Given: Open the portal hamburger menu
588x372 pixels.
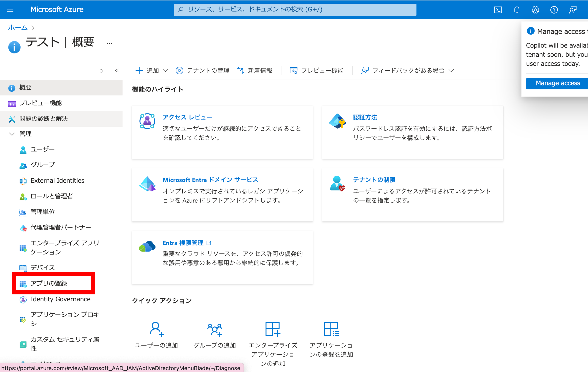Looking at the screenshot, I should click(x=10, y=10).
